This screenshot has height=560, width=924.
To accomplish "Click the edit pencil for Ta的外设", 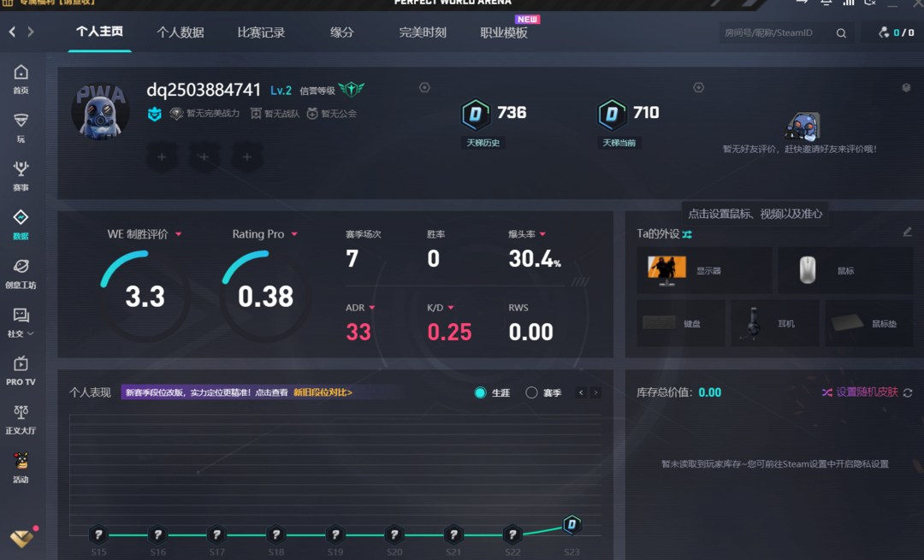I will point(908,233).
